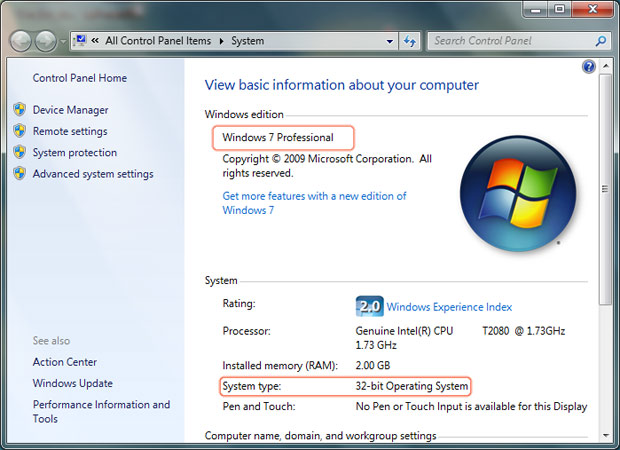Click the magnifier icon in the search box
Screen dimensions: 620x450
601,42
